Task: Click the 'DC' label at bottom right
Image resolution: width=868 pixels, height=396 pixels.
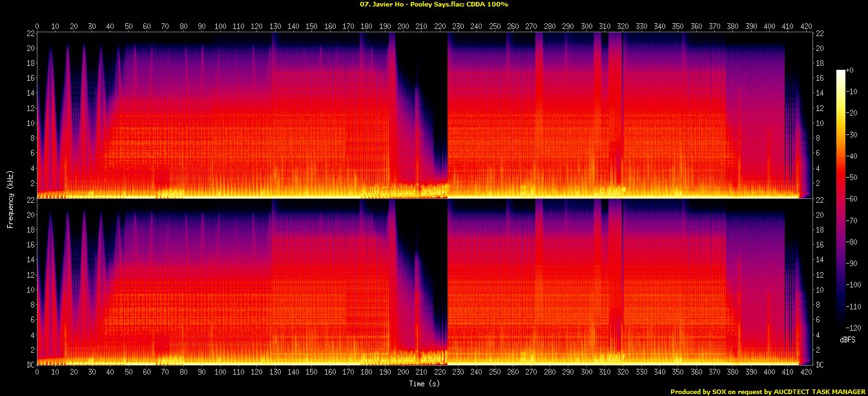Action: click(x=818, y=364)
